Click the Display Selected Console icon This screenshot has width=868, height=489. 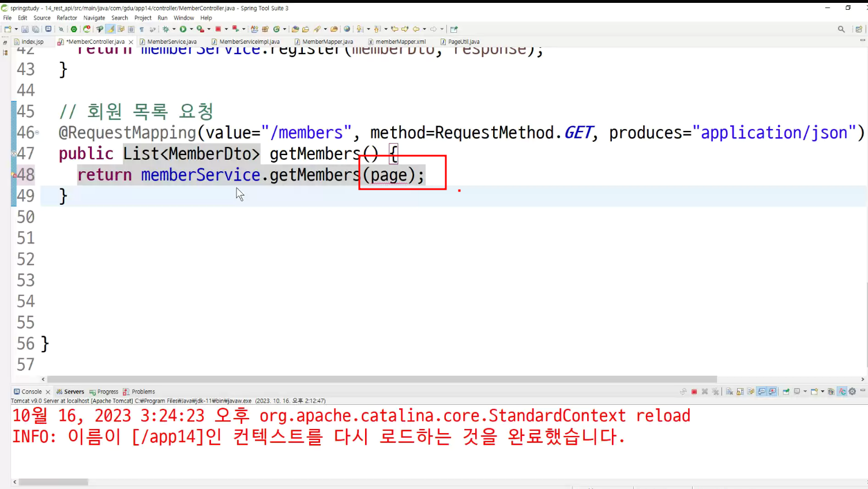(x=797, y=392)
